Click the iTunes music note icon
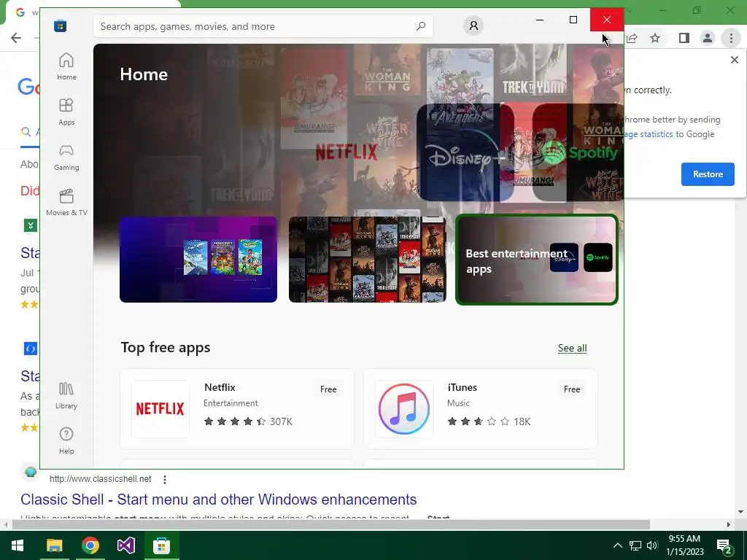Image resolution: width=747 pixels, height=560 pixels. tap(404, 409)
